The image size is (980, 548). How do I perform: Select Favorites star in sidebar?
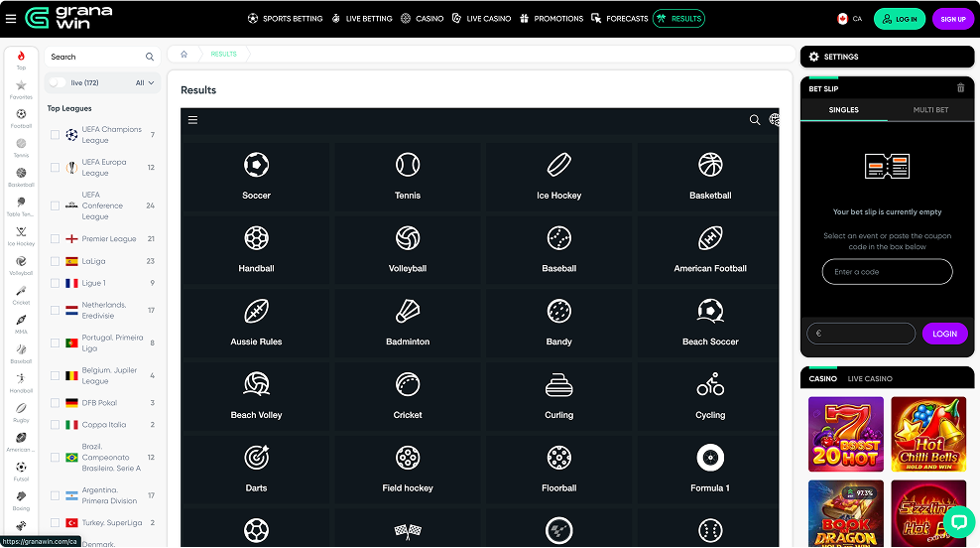pyautogui.click(x=21, y=89)
